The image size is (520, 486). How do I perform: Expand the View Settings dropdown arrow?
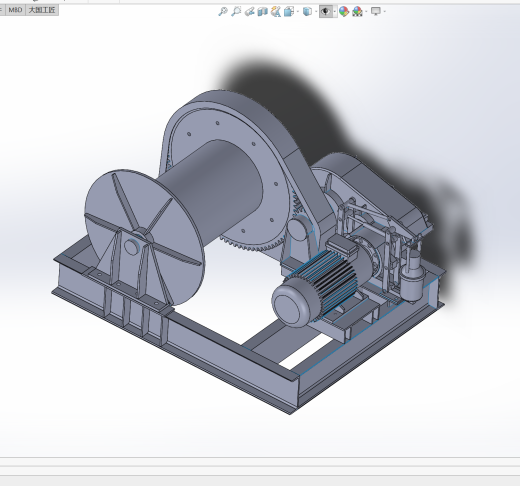tap(385, 12)
